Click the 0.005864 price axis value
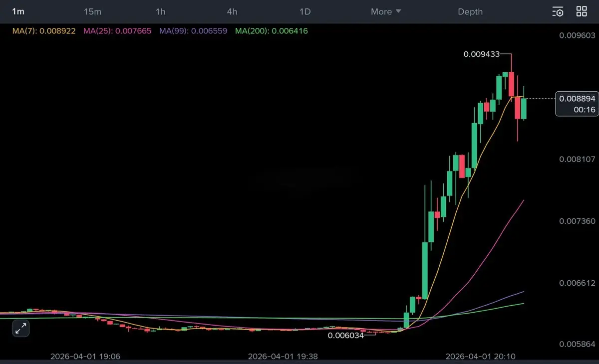The width and height of the screenshot is (599, 364). (578, 345)
